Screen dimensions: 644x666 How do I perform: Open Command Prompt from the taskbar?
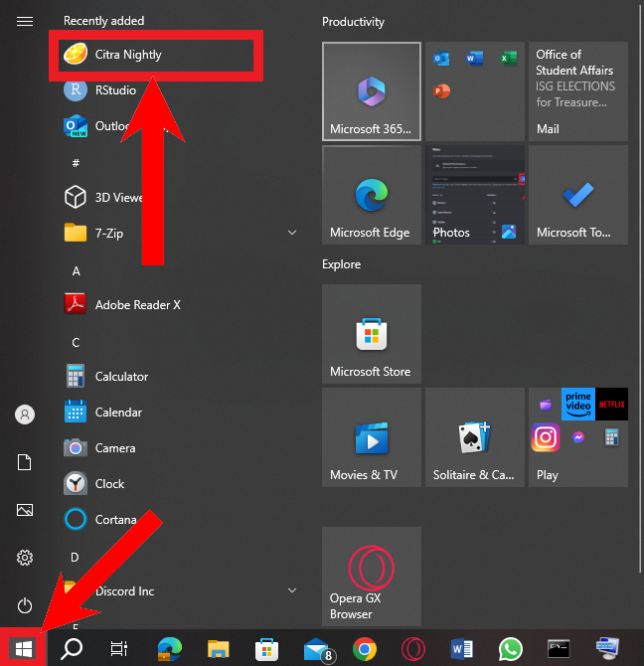point(559,648)
